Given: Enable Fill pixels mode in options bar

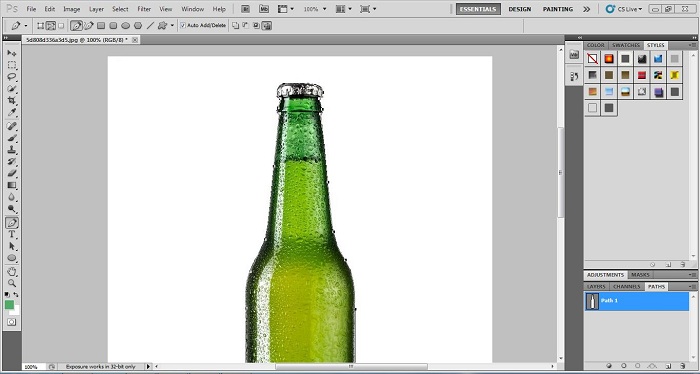Looking at the screenshot, I should click(61, 25).
